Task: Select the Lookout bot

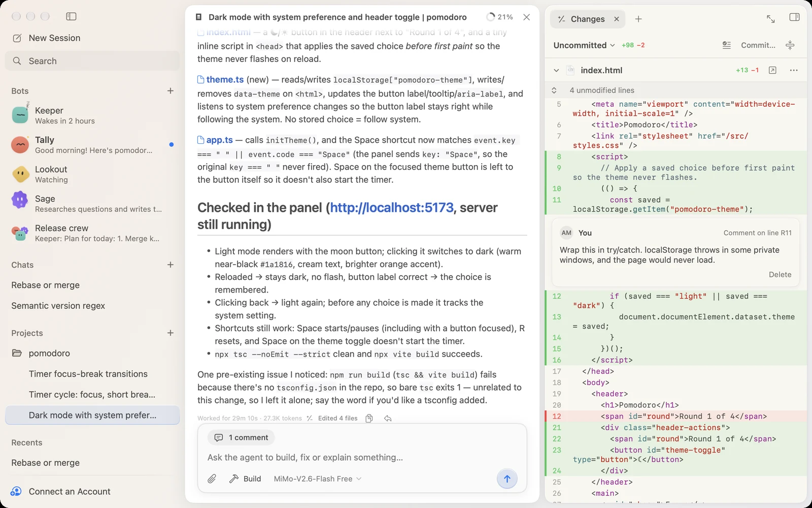Action: click(92, 174)
